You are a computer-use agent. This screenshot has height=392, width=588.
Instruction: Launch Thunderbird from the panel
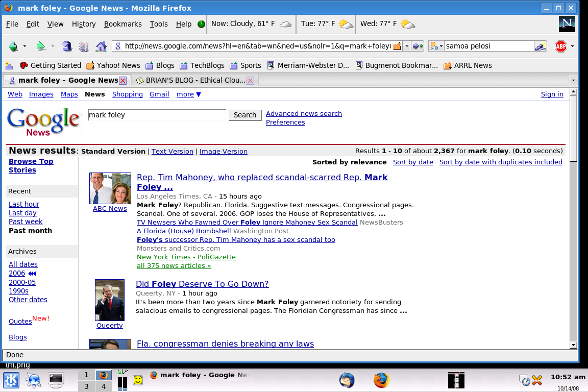click(347, 380)
